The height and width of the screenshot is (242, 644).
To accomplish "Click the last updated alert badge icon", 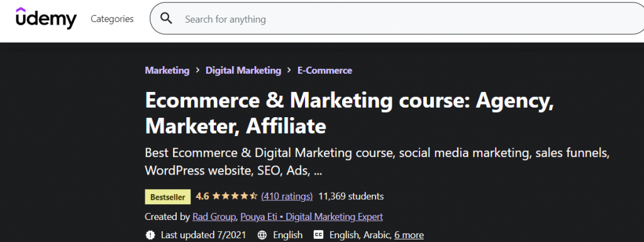I will 150,235.
